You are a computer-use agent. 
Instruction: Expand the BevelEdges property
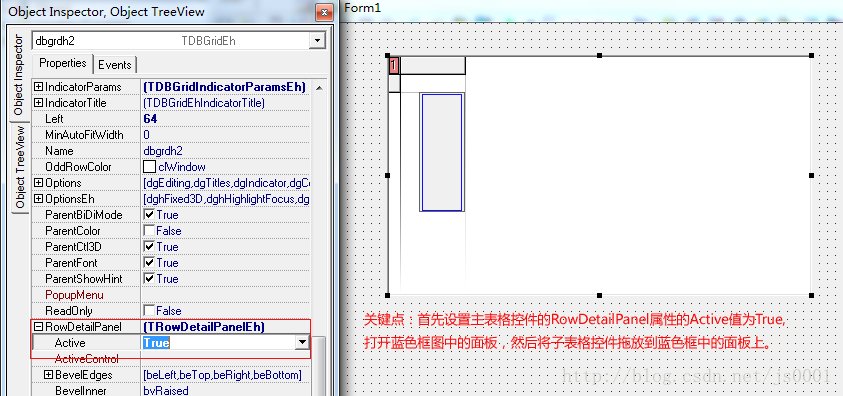(48, 375)
